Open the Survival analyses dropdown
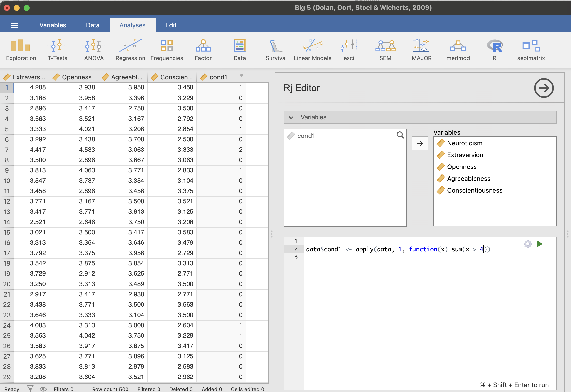 pos(276,50)
